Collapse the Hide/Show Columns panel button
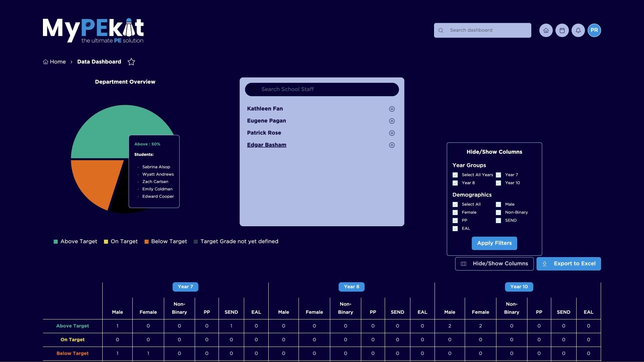Image resolution: width=644 pixels, height=362 pixels. [x=494, y=264]
